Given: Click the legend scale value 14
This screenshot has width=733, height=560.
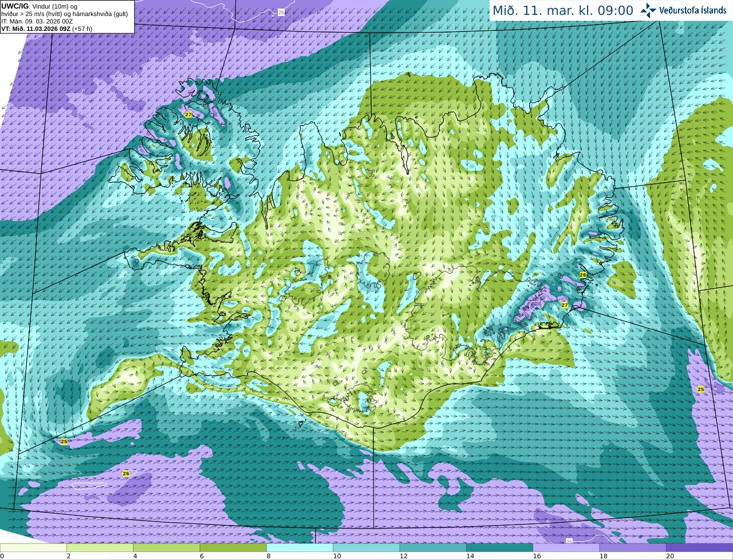Looking at the screenshot, I should pyautogui.click(x=470, y=556).
